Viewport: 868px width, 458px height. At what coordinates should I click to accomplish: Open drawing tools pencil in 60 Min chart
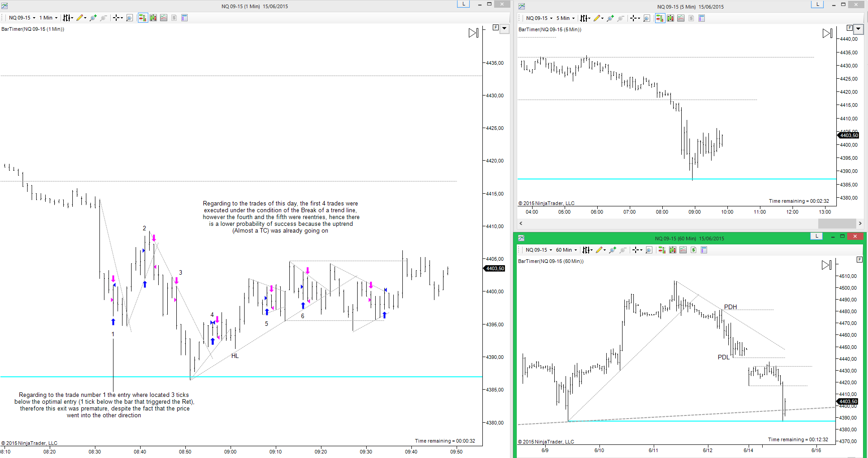point(600,250)
